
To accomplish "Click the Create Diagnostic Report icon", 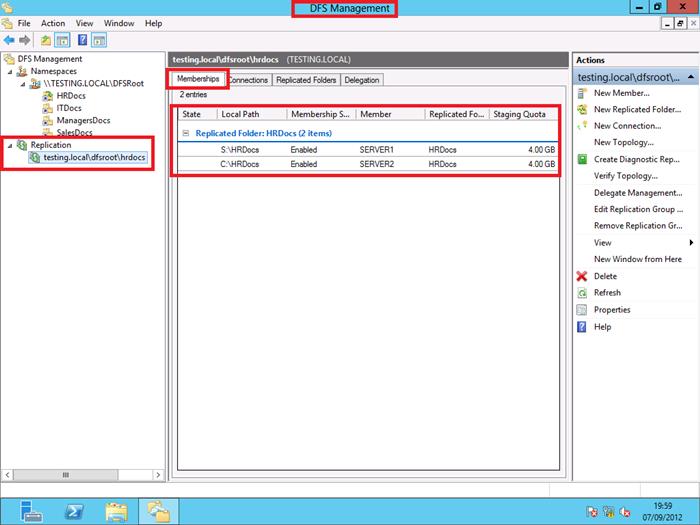I will click(x=582, y=159).
